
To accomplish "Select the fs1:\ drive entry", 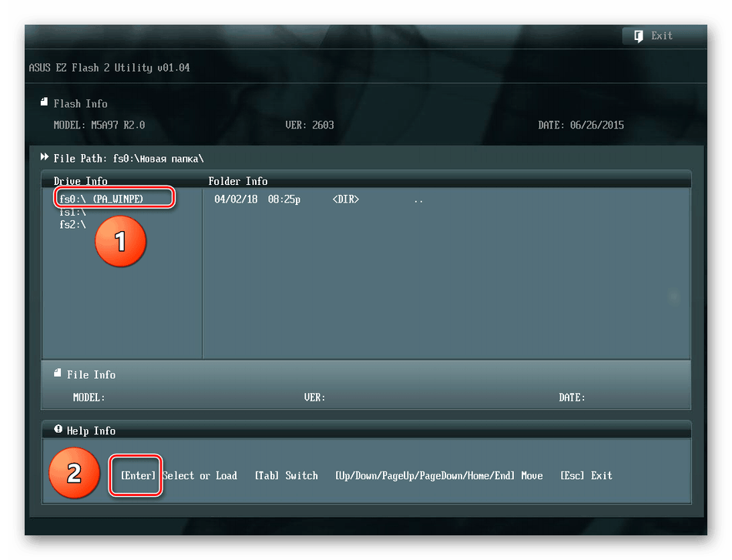I will (x=73, y=213).
